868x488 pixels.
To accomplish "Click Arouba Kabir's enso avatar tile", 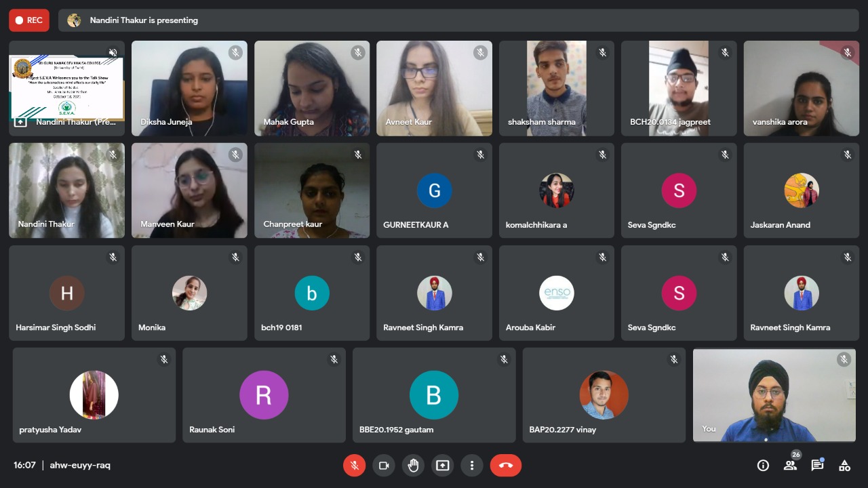I will point(557,293).
